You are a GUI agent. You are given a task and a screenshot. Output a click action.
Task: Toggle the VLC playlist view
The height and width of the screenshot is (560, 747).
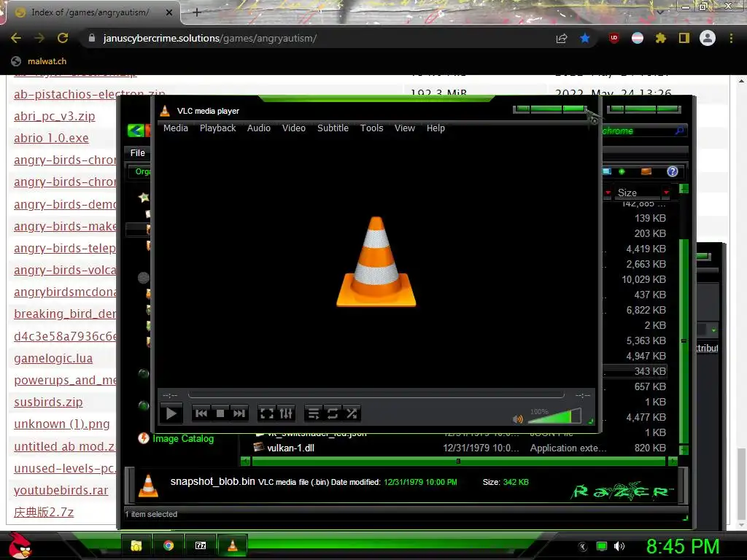[314, 413]
